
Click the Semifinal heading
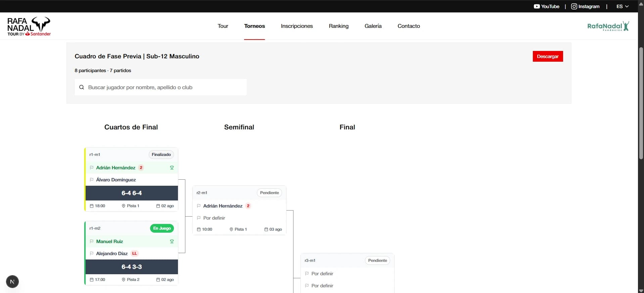tap(239, 127)
